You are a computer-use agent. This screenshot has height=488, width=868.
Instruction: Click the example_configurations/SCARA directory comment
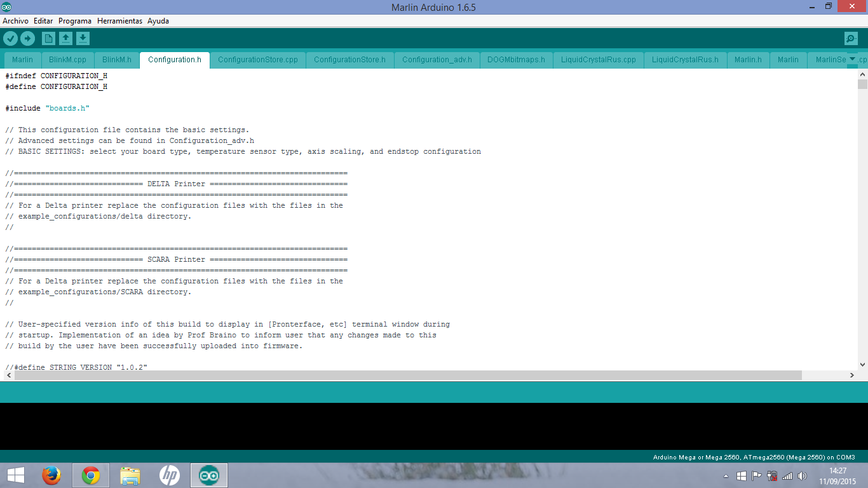point(98,292)
